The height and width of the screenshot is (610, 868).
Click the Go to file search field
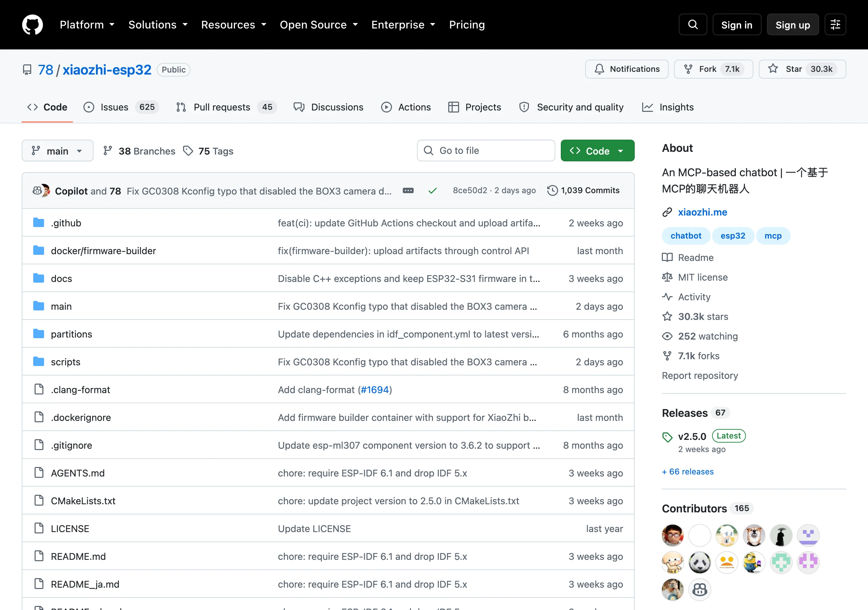click(x=486, y=151)
